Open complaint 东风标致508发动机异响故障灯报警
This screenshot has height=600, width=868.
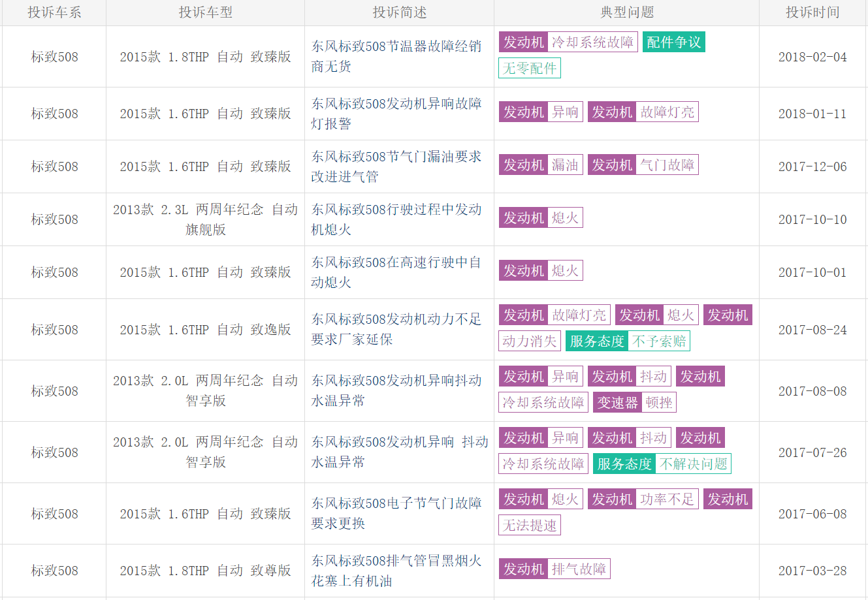coord(396,113)
